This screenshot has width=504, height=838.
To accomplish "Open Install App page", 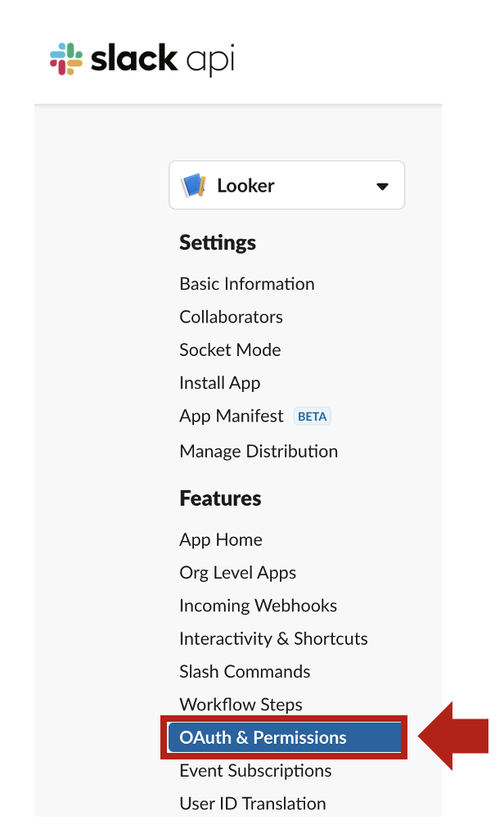I will coord(219,383).
